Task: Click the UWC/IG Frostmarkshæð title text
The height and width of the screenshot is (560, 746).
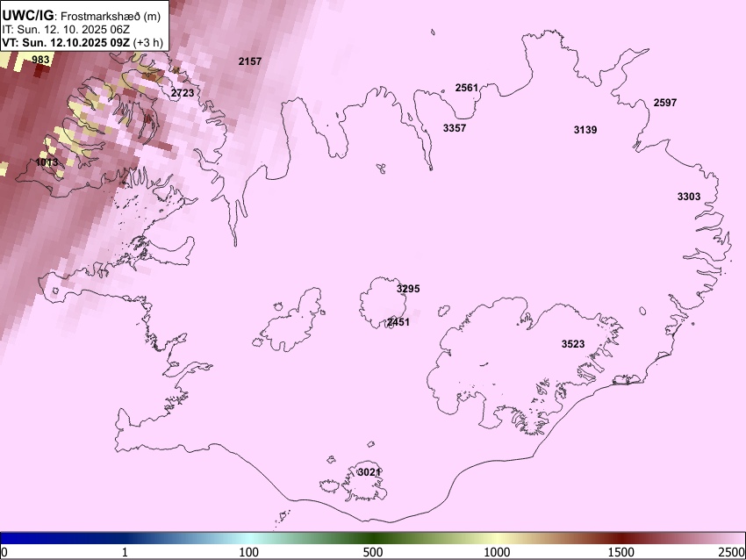Action: pyautogui.click(x=82, y=16)
